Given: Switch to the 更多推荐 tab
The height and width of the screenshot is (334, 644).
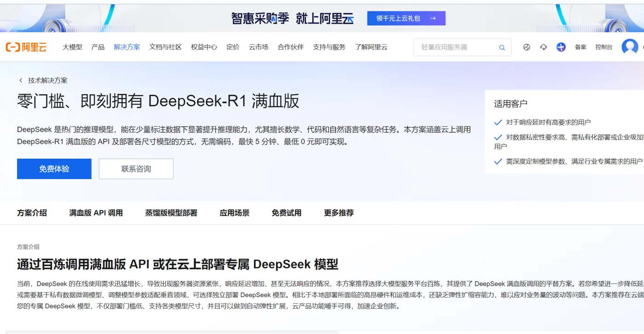Looking at the screenshot, I should coord(339,213).
